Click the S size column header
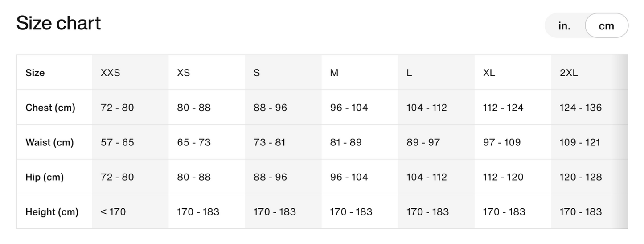This screenshot has height=244, width=644. 257,73
